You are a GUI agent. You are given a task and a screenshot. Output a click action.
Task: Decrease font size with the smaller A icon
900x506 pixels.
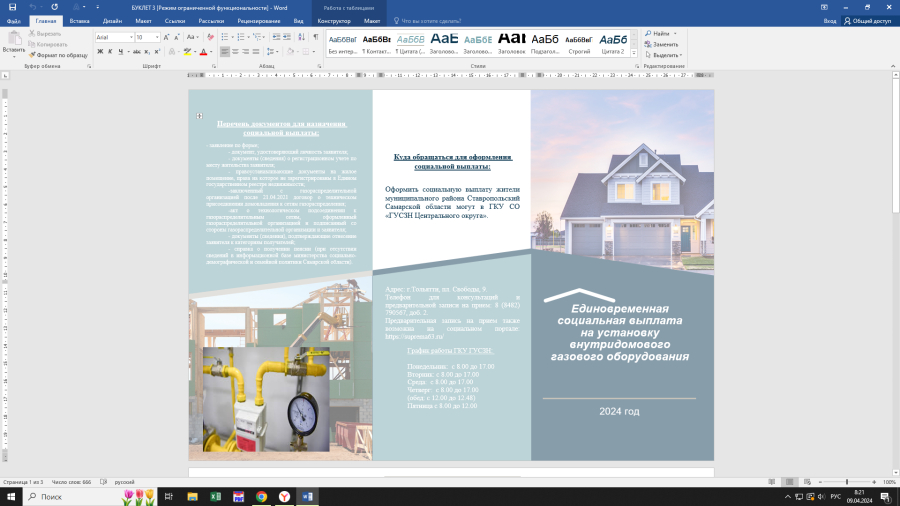coord(177,37)
